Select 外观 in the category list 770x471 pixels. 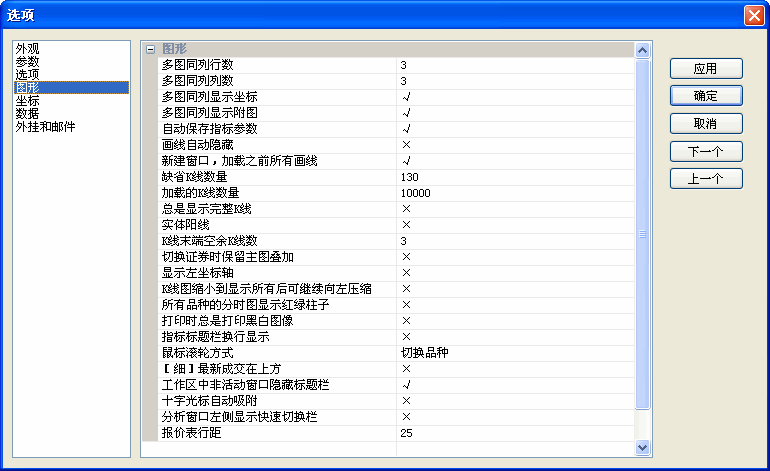pos(28,48)
